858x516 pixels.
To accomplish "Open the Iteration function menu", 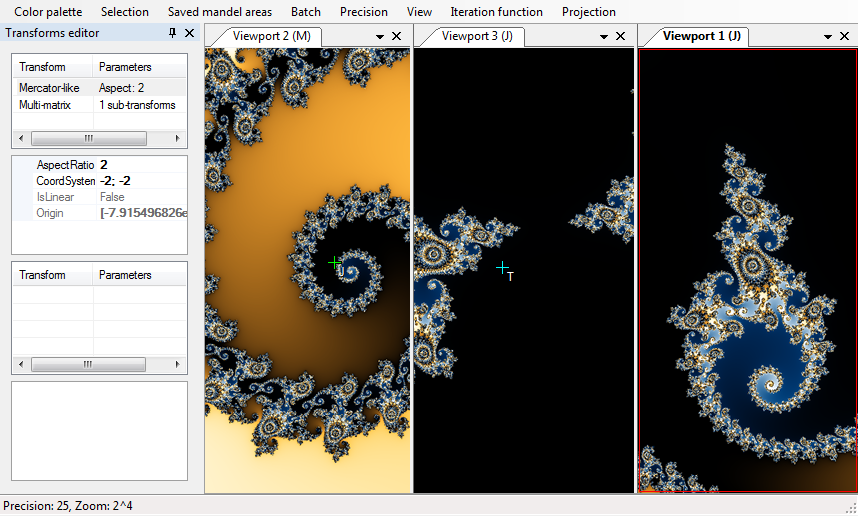I will [x=496, y=12].
